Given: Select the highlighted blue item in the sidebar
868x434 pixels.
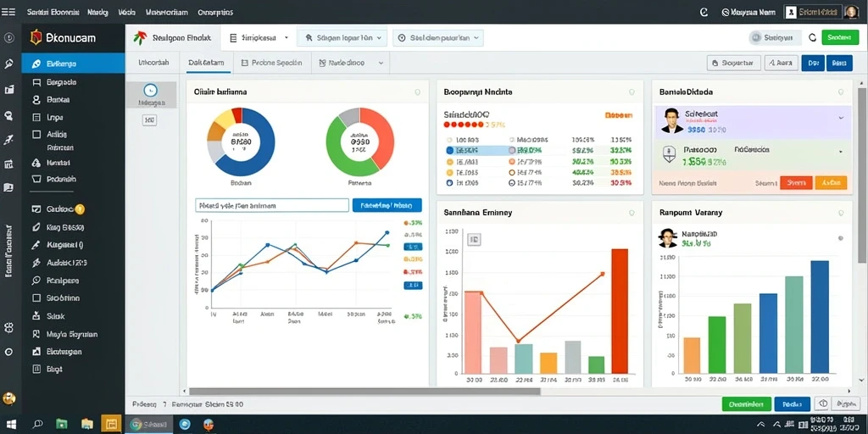Looking at the screenshot, I should (73, 63).
